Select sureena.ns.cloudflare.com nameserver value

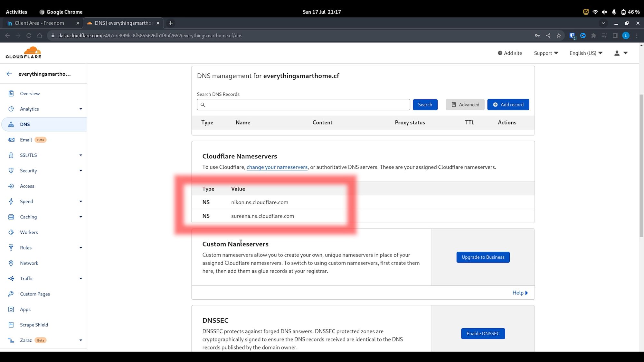click(262, 216)
